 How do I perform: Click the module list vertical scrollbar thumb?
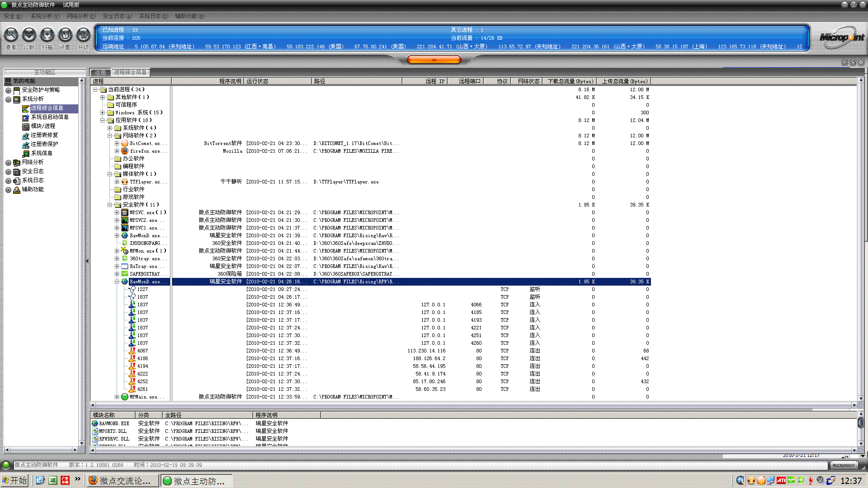861,423
